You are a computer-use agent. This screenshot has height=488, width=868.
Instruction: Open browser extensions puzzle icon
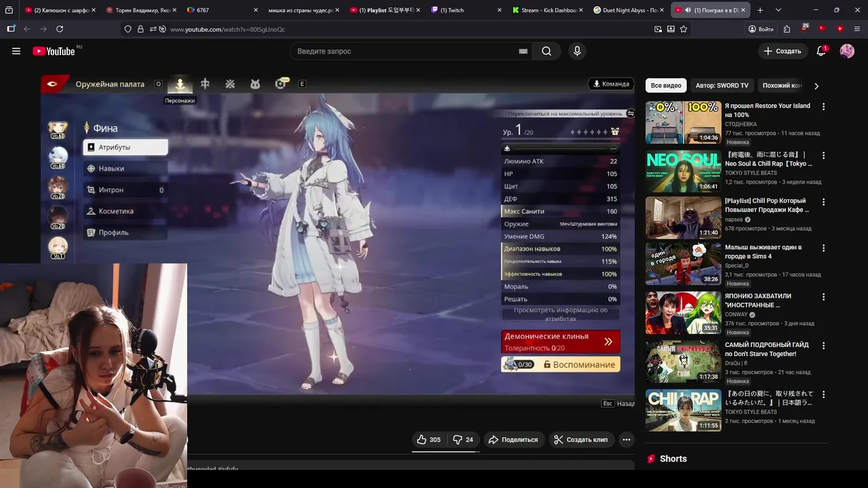[x=787, y=29]
